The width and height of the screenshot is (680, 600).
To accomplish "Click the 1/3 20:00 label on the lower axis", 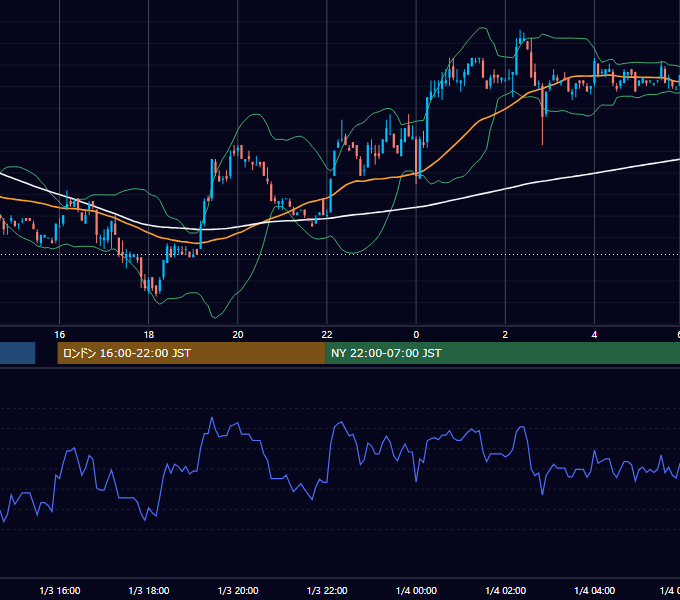I will coord(238,590).
